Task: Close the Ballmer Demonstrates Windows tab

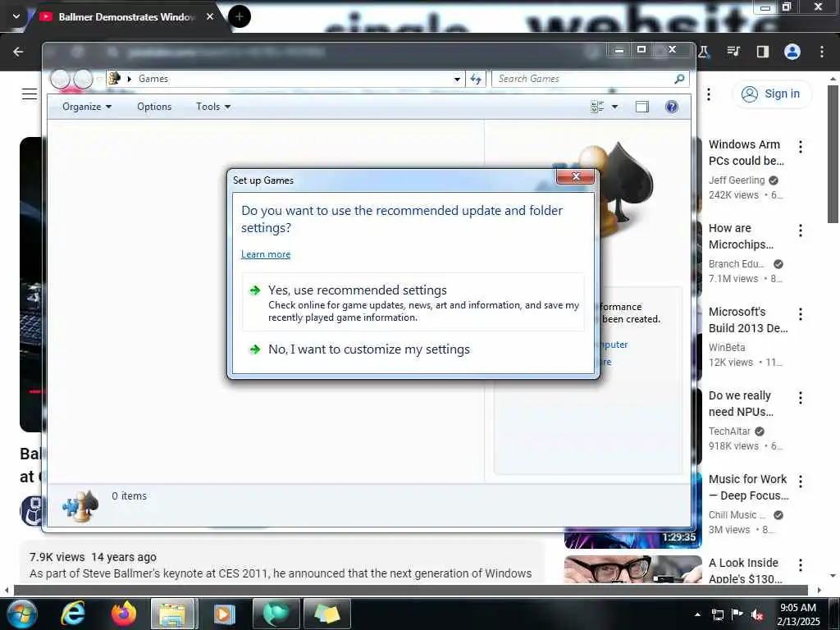Action: (x=210, y=16)
